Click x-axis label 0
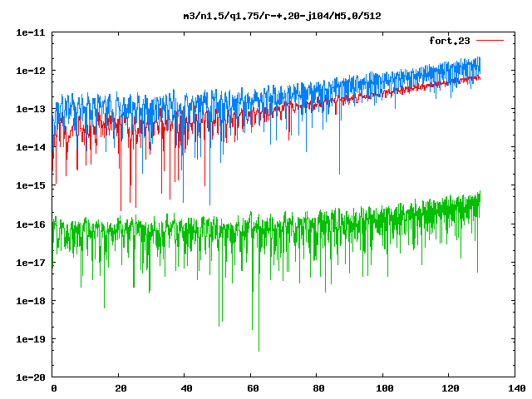This screenshot has width=532, height=399. [54, 388]
